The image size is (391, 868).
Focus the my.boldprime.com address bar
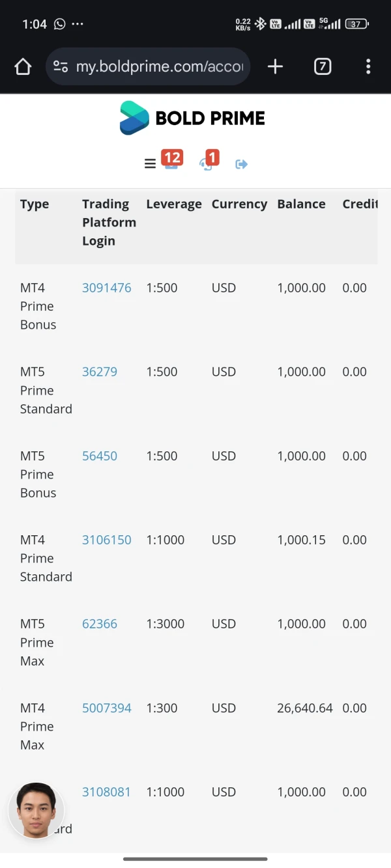coord(160,66)
